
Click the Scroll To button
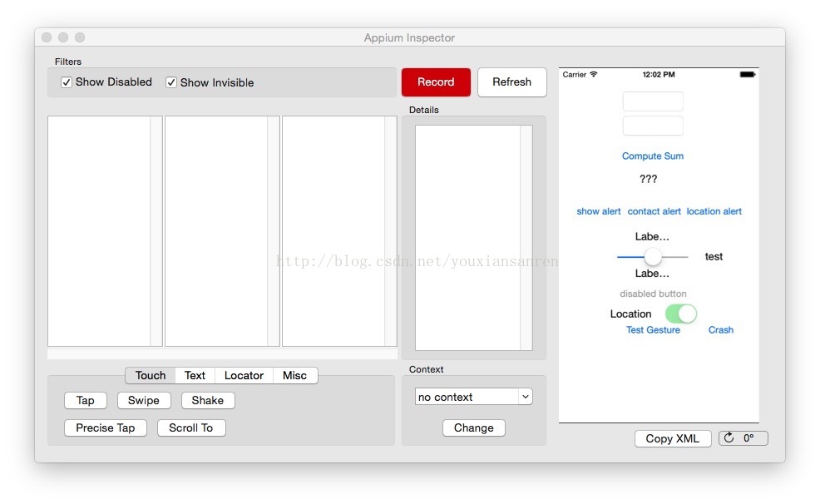tap(191, 427)
